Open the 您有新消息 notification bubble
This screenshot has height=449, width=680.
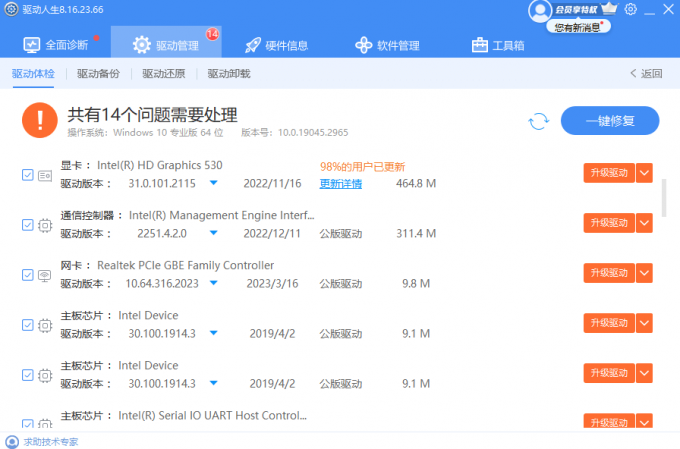point(579,27)
